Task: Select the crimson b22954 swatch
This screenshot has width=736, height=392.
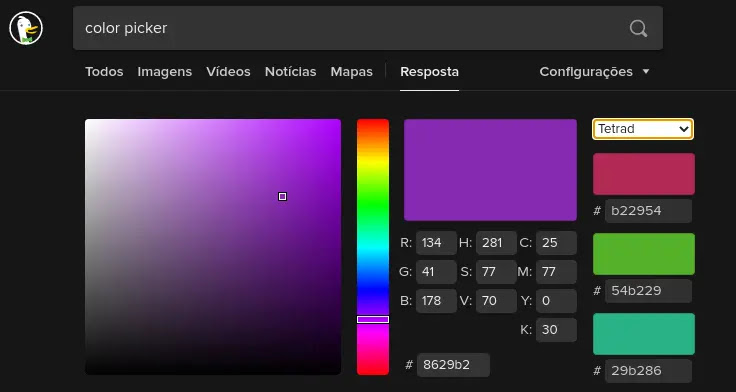Action: point(644,174)
